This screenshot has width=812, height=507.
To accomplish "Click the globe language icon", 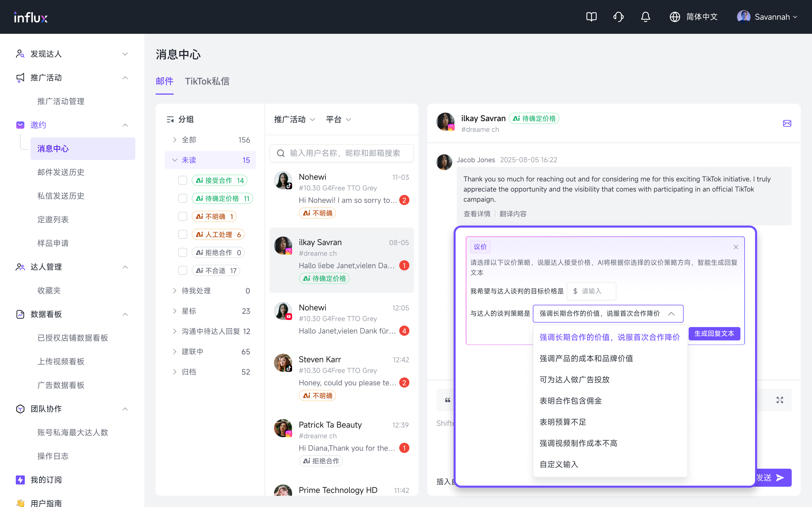I will tap(674, 17).
